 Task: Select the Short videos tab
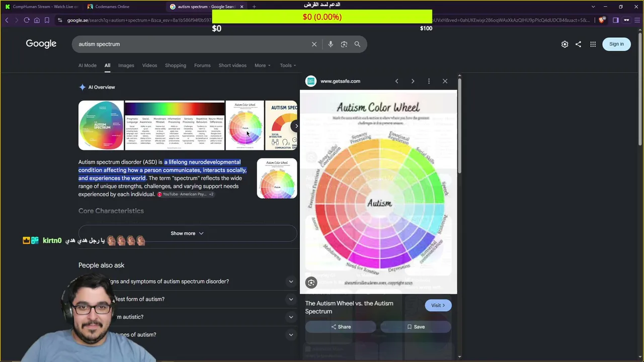click(x=232, y=65)
